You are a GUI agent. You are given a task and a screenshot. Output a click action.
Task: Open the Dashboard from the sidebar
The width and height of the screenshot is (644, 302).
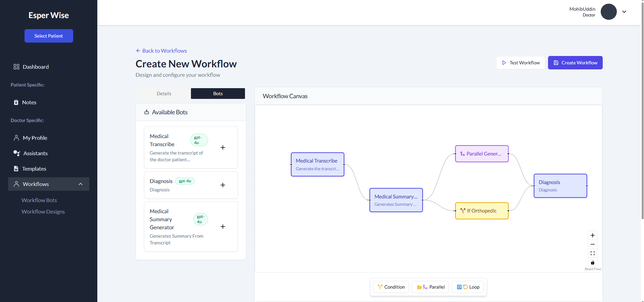pyautogui.click(x=36, y=67)
